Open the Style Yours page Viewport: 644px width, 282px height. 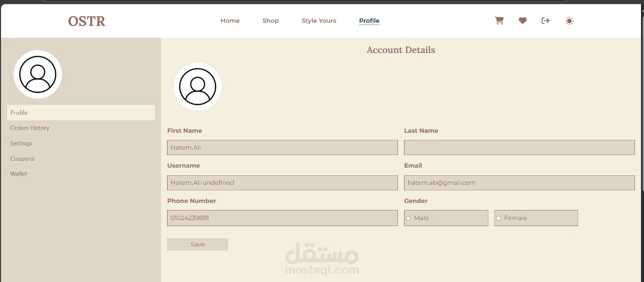[319, 21]
